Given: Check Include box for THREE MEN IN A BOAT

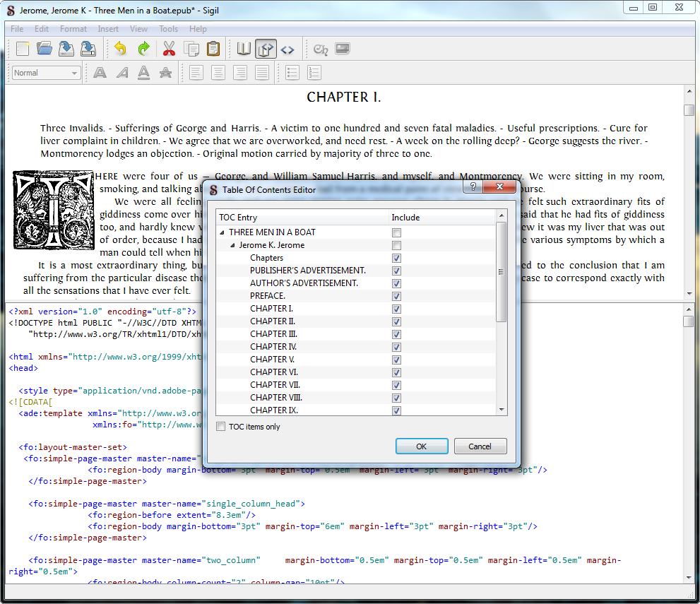Looking at the screenshot, I should 396,232.
